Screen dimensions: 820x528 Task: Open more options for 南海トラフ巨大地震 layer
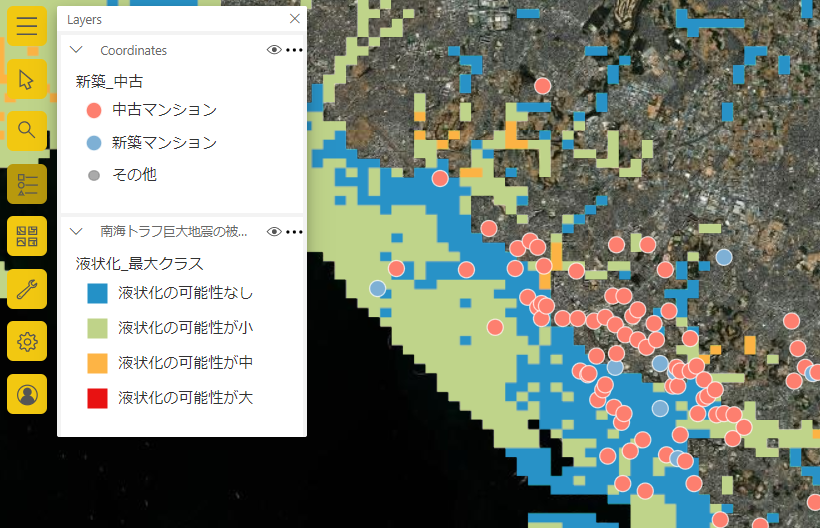tap(294, 232)
